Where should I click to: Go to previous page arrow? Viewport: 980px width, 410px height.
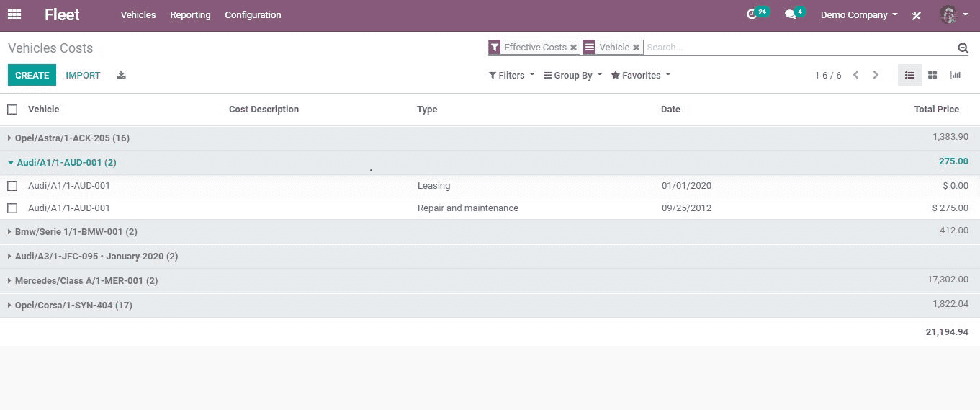[x=855, y=75]
